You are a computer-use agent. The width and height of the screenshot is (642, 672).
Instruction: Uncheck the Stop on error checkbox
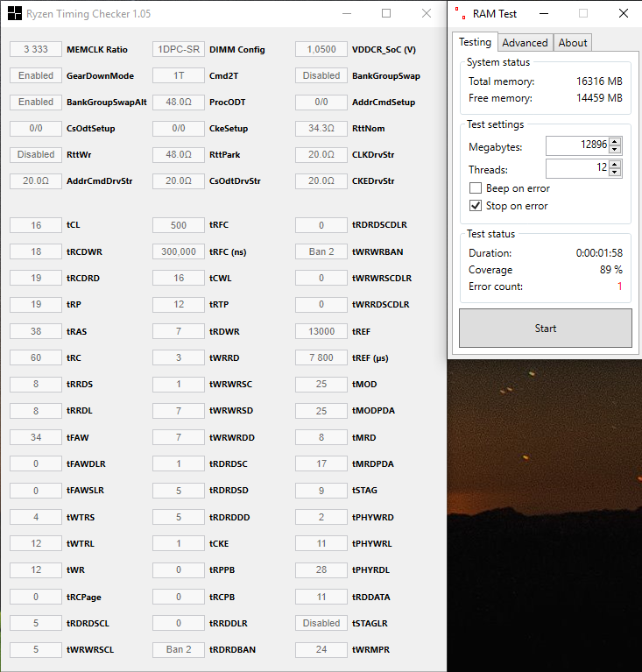pos(476,206)
